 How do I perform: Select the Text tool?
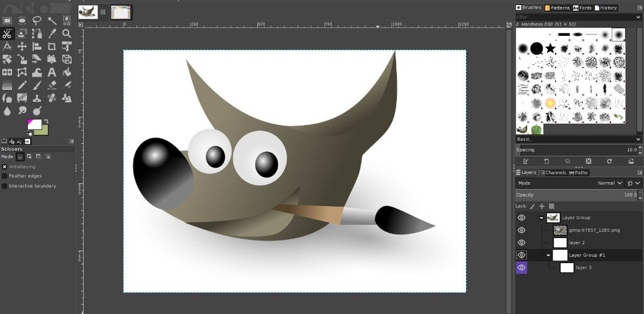pyautogui.click(x=52, y=73)
